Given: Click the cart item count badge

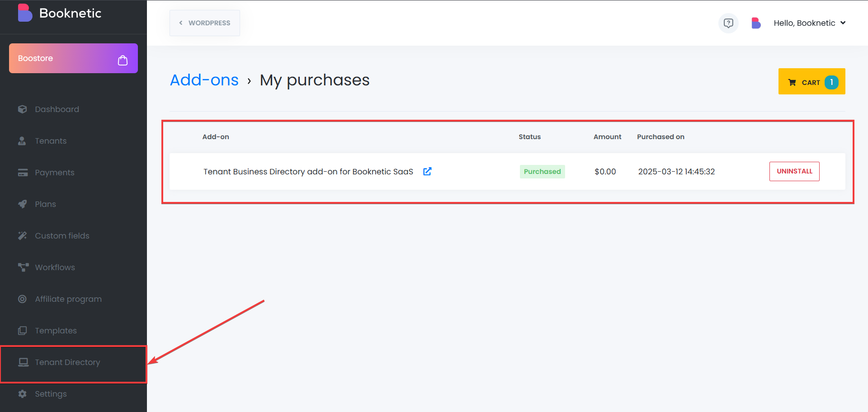Looking at the screenshot, I should 831,82.
